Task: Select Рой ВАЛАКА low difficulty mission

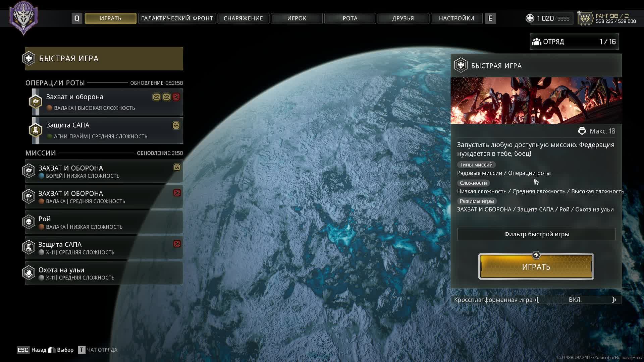Action: pos(104,222)
